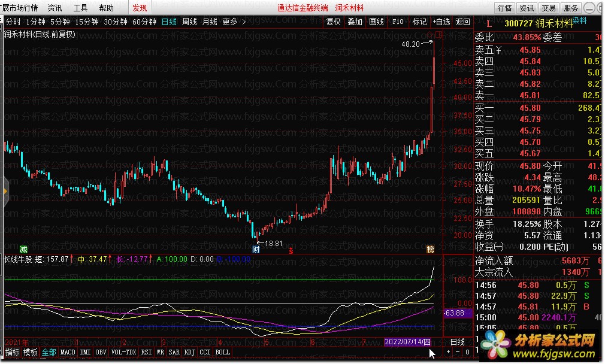
Task: Select the 5分钟 period
Action: 60,22
